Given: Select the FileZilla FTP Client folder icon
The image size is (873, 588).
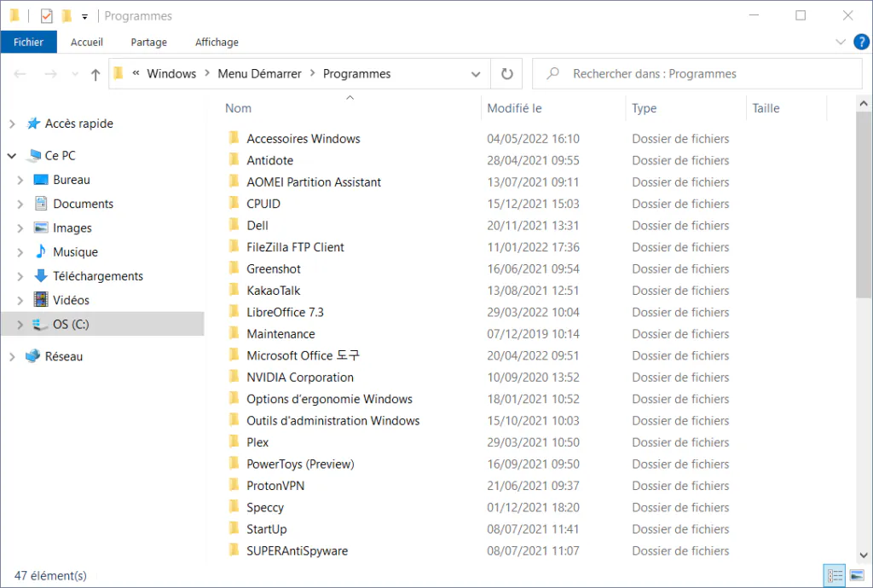Looking at the screenshot, I should coord(234,246).
